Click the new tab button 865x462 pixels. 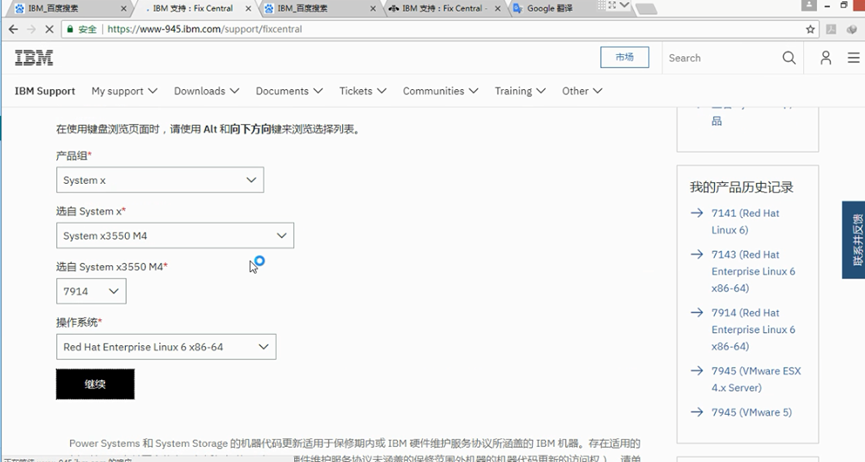(x=646, y=9)
